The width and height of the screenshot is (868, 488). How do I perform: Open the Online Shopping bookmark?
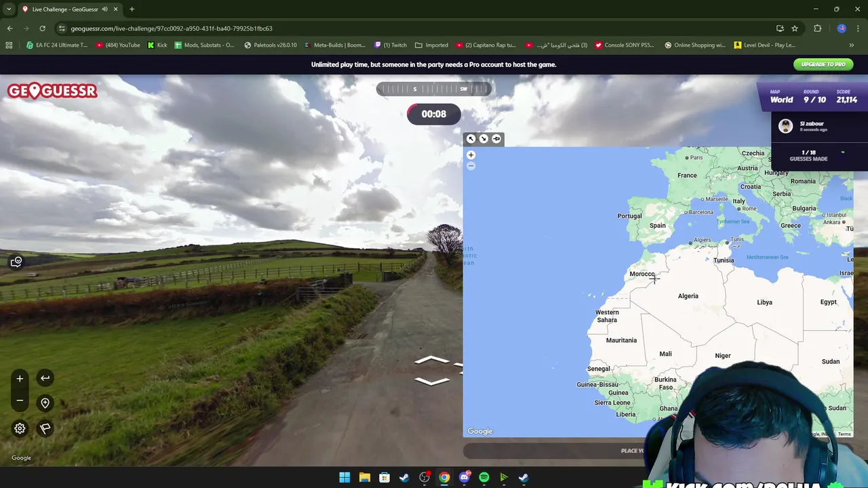pyautogui.click(x=694, y=45)
